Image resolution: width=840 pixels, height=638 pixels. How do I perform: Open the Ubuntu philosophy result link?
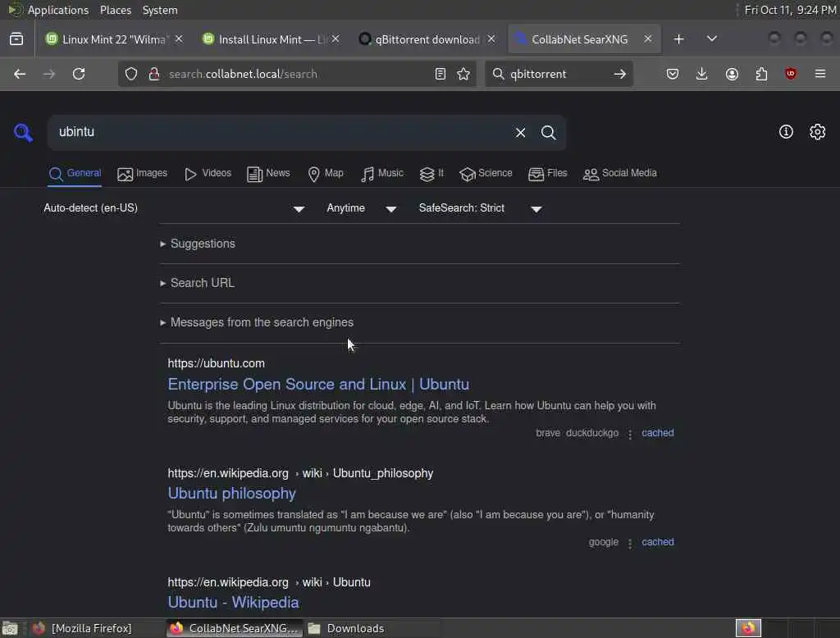(x=231, y=494)
